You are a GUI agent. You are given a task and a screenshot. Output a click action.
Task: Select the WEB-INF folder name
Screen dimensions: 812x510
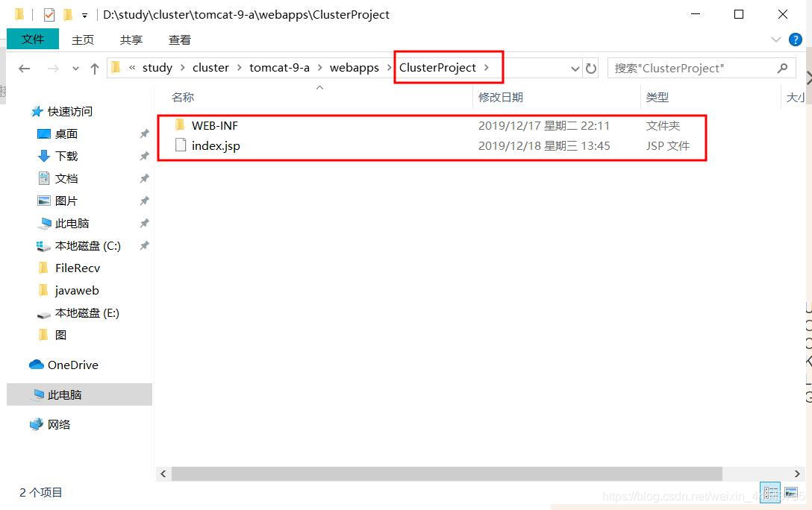(215, 126)
